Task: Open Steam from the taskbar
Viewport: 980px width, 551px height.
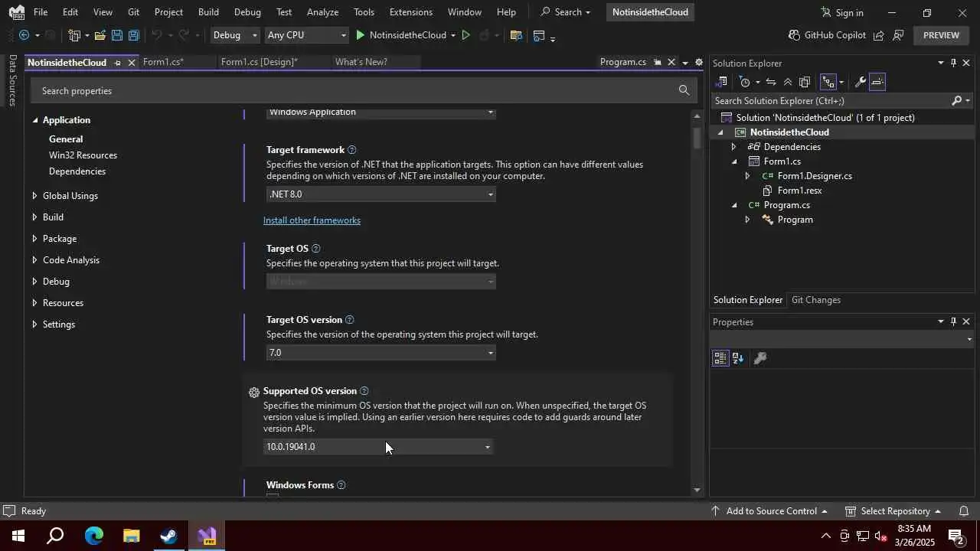Action: (168, 536)
